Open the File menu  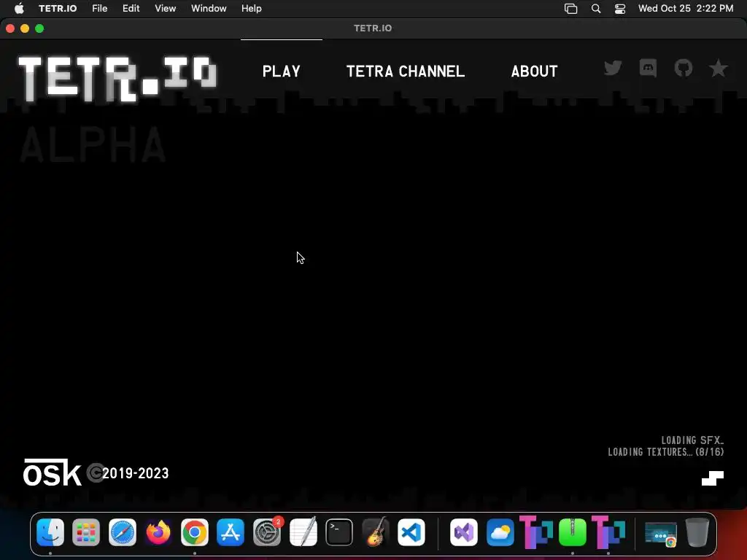click(x=99, y=8)
